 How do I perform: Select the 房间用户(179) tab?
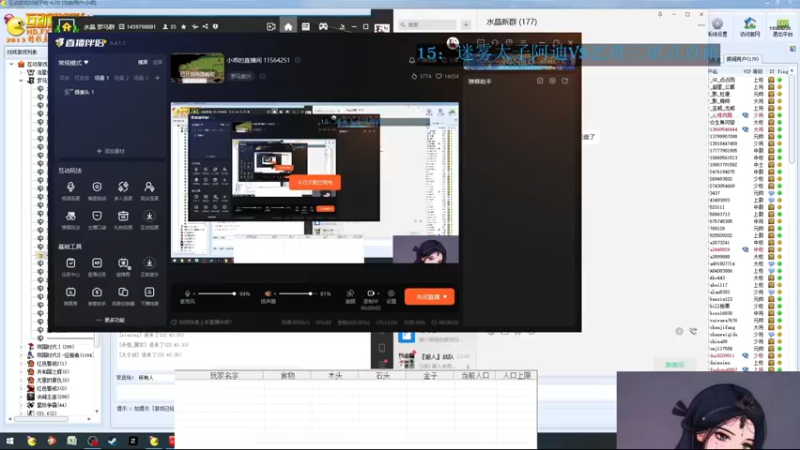point(742,59)
